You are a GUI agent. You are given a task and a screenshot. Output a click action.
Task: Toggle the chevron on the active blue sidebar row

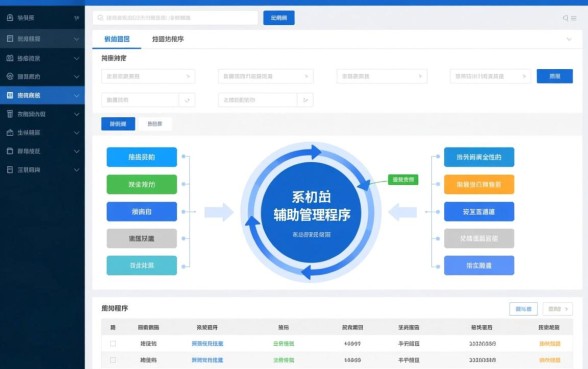tap(76, 96)
